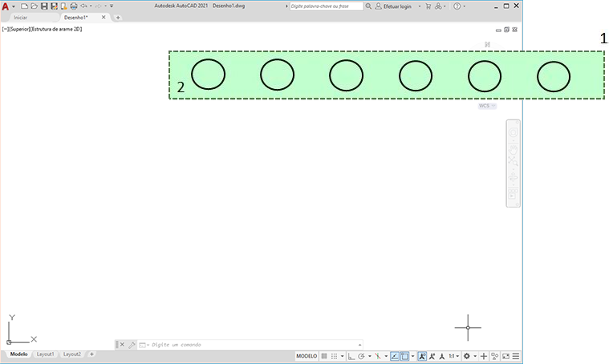Click the command line input field
The height and width of the screenshot is (364, 609).
[254, 345]
